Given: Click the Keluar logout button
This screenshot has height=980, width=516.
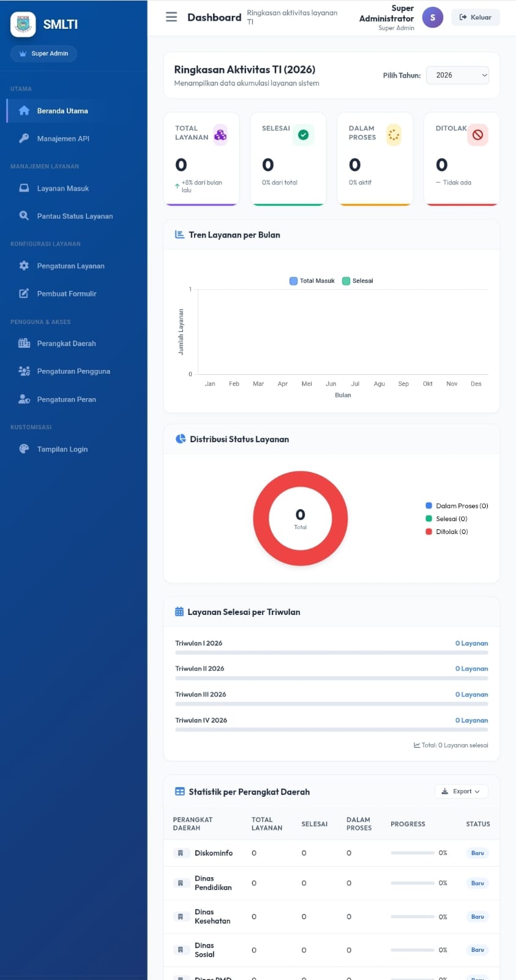Looking at the screenshot, I should (x=476, y=17).
